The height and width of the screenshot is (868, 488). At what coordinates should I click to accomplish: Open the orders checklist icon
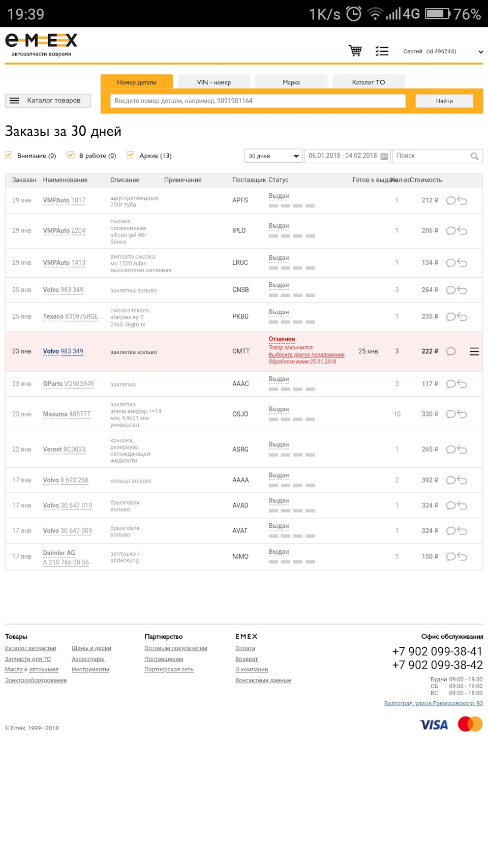click(x=382, y=51)
